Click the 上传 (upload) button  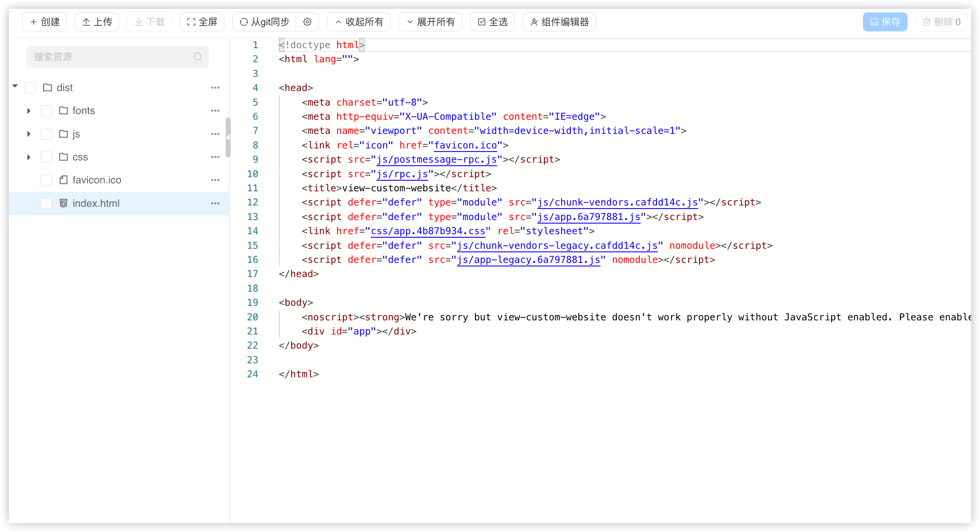97,22
